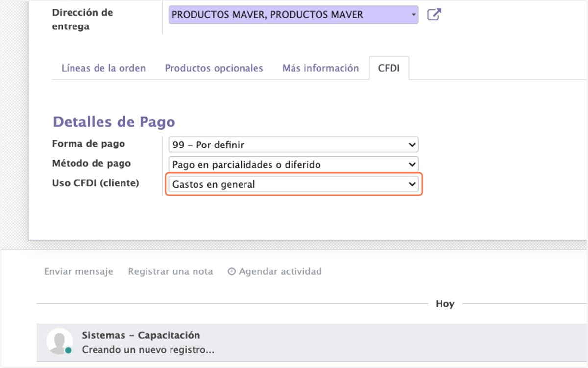Click the Forma de pago label
Image resolution: width=588 pixels, height=368 pixels.
[x=88, y=144]
